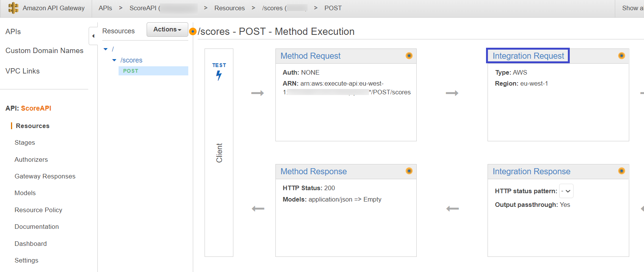Screen dimensions: 644x272
Task: Click the 'Region: eu-west-1' text
Action: click(522, 83)
